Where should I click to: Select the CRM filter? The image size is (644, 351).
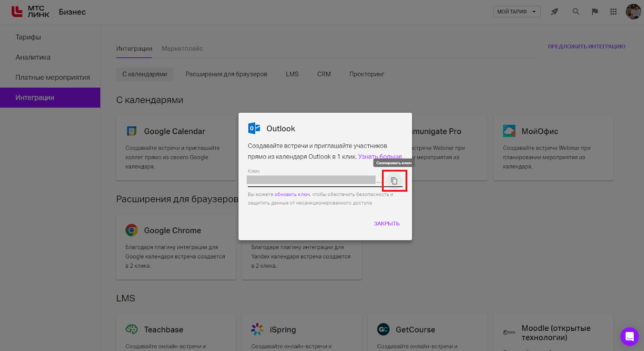click(324, 74)
